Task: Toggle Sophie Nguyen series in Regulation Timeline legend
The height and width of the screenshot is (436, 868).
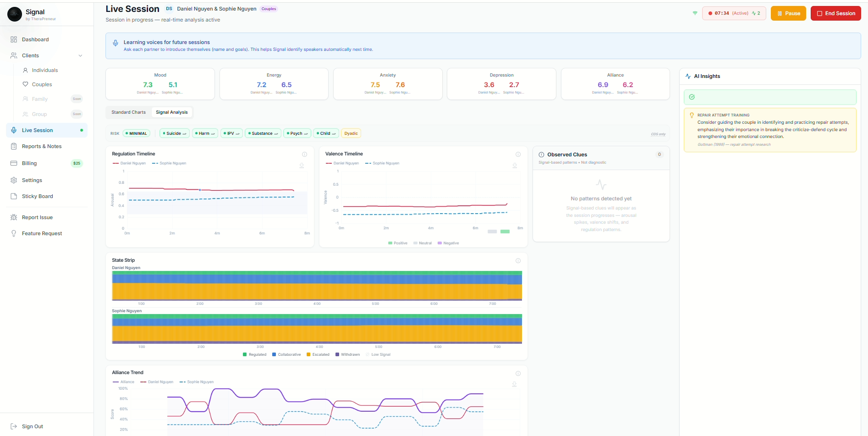Action: (169, 163)
